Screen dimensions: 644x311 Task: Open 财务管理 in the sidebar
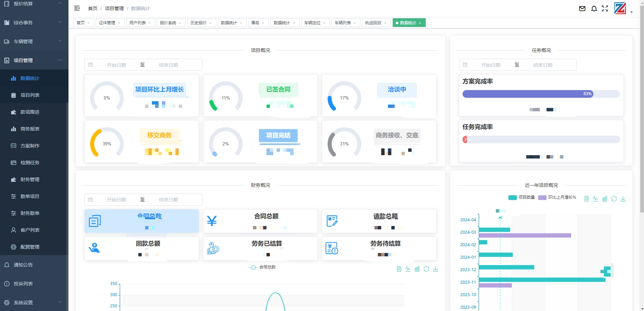[34, 179]
